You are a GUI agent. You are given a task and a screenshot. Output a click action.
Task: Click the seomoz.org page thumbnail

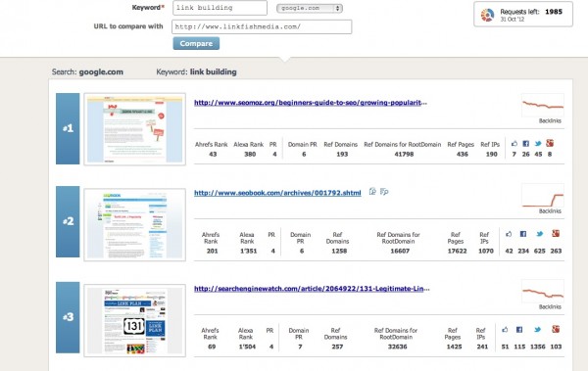coord(135,129)
